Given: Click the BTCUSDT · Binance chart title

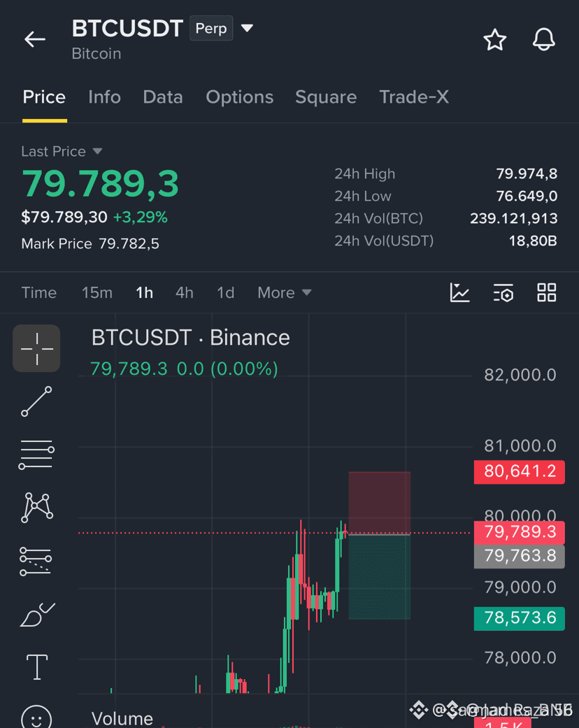Looking at the screenshot, I should (190, 338).
